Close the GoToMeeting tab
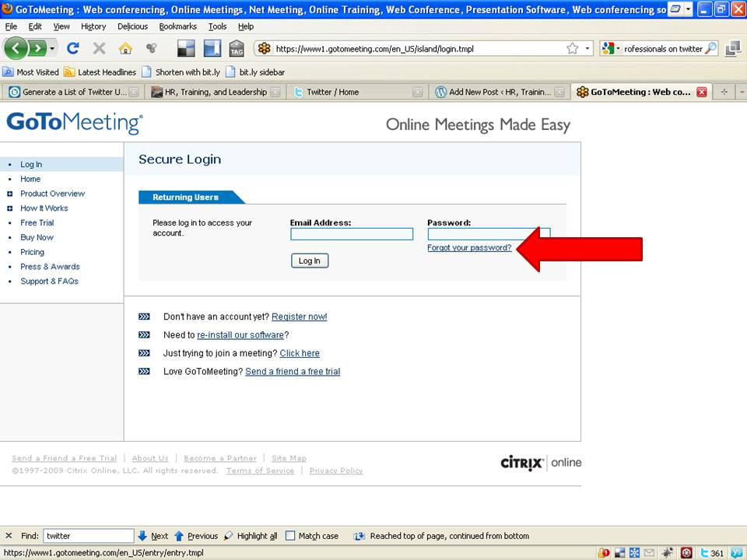Screen dimensions: 747x560 (702, 92)
